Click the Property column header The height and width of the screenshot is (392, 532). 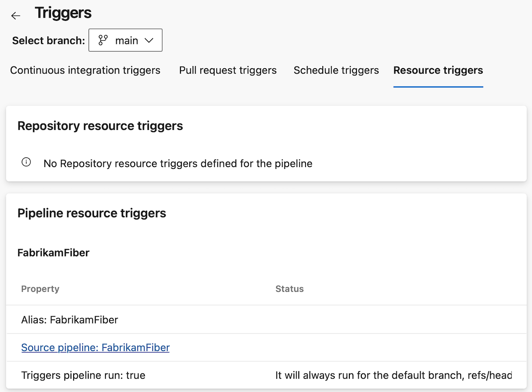coord(40,289)
